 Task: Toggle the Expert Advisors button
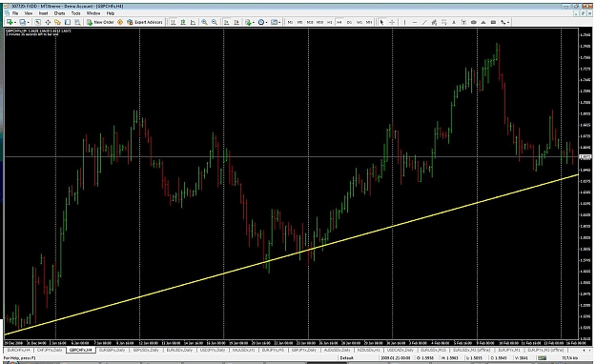coord(145,22)
